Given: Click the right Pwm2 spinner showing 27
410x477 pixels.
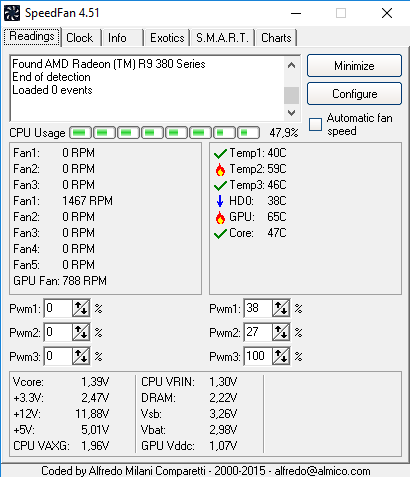Looking at the screenshot, I should click(281, 332).
